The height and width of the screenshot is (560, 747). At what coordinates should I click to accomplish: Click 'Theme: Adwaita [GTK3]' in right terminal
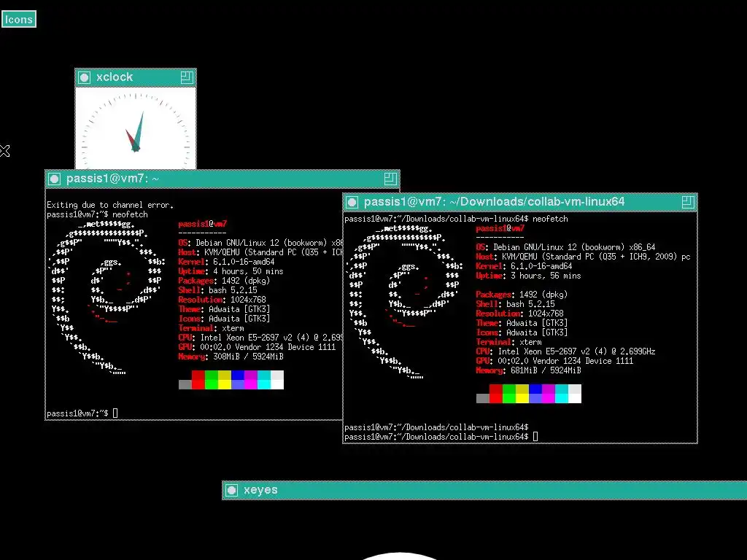(x=522, y=323)
